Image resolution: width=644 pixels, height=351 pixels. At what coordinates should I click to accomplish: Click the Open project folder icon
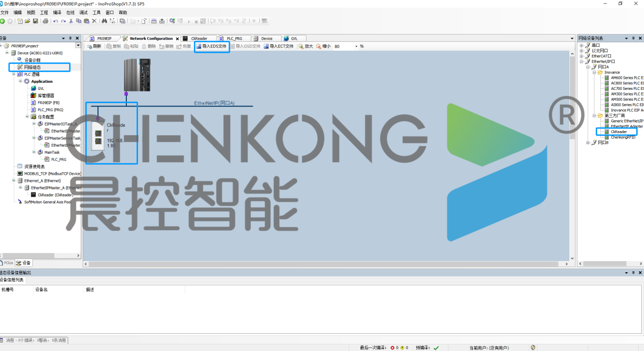pyautogui.click(x=27, y=21)
